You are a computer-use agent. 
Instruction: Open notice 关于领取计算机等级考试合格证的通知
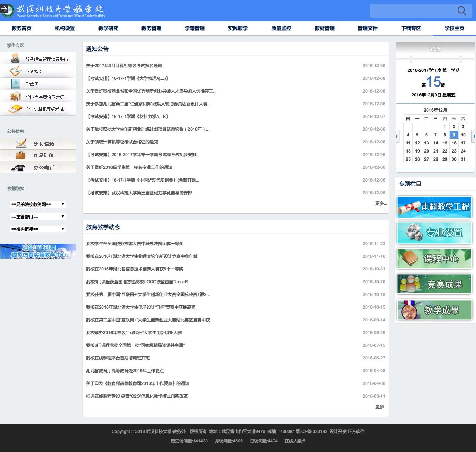click(122, 142)
